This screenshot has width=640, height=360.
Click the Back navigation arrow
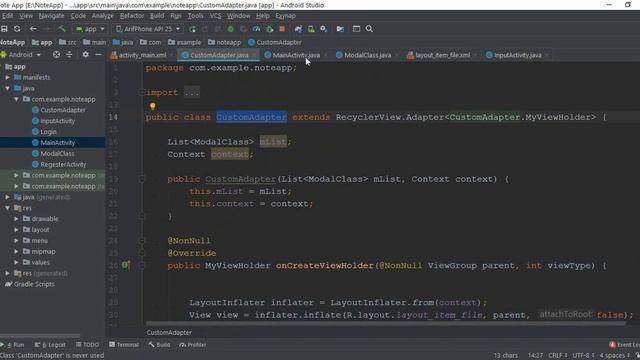pyautogui.click(x=33, y=29)
